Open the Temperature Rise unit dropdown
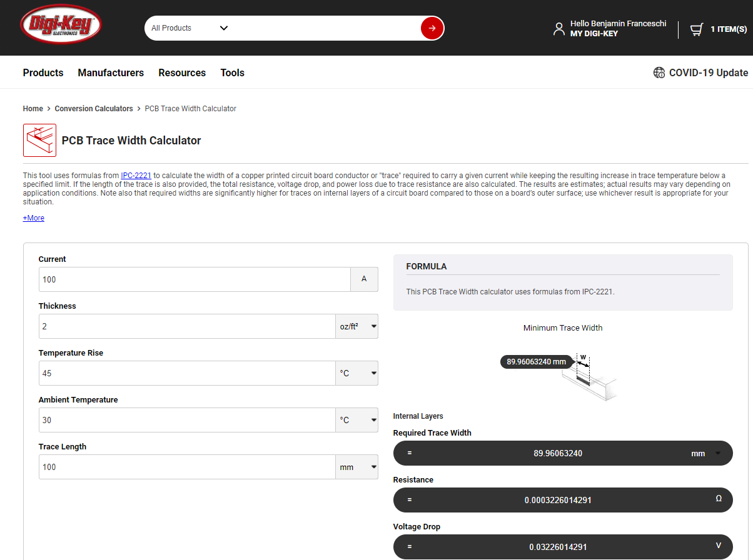Image resolution: width=753 pixels, height=560 pixels. pos(356,373)
